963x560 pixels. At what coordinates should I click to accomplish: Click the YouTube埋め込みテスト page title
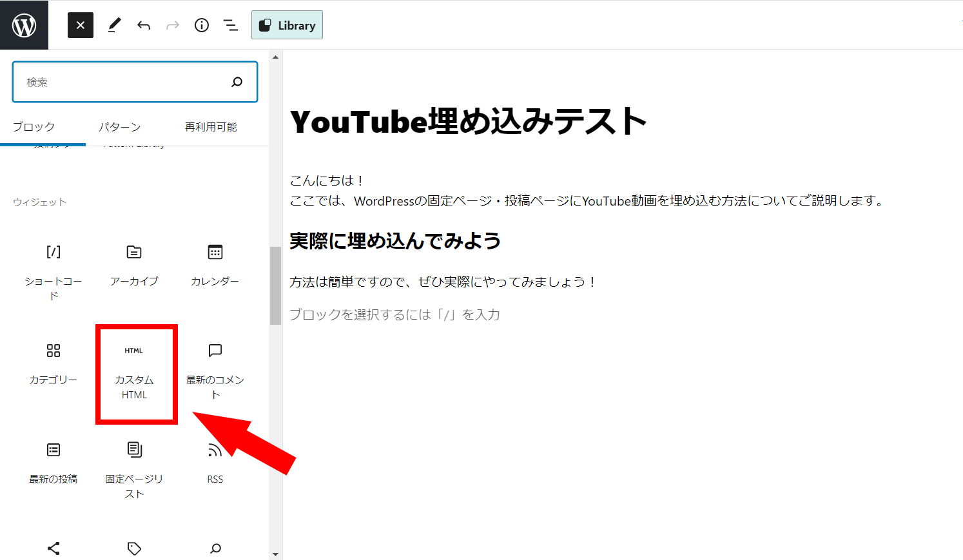tap(468, 121)
